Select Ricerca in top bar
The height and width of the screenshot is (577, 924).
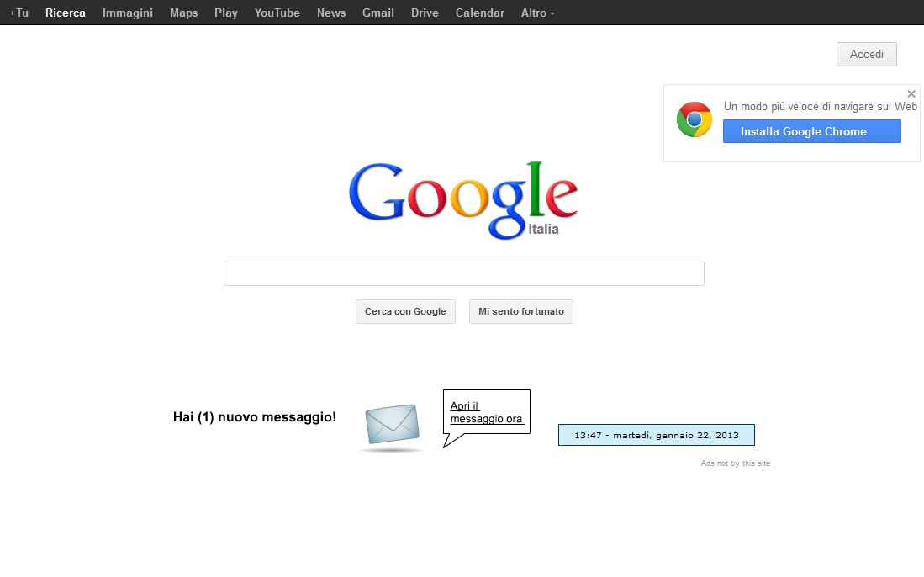tap(66, 13)
